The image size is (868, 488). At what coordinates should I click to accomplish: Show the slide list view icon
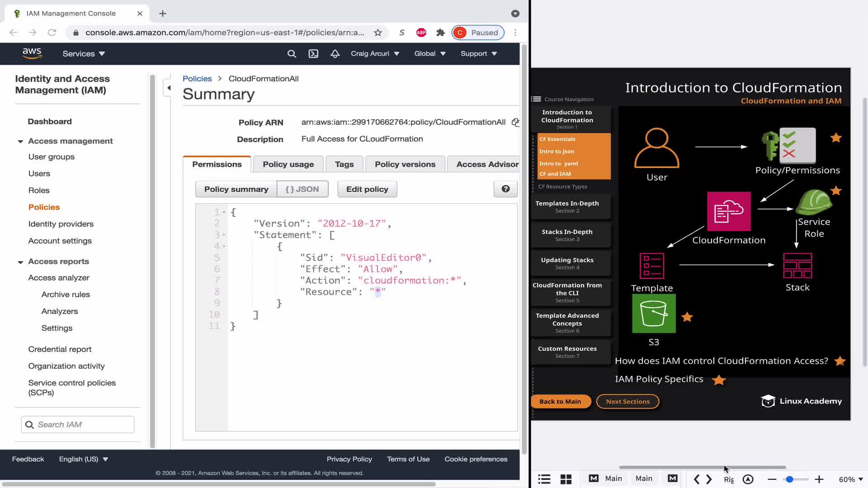(x=544, y=479)
